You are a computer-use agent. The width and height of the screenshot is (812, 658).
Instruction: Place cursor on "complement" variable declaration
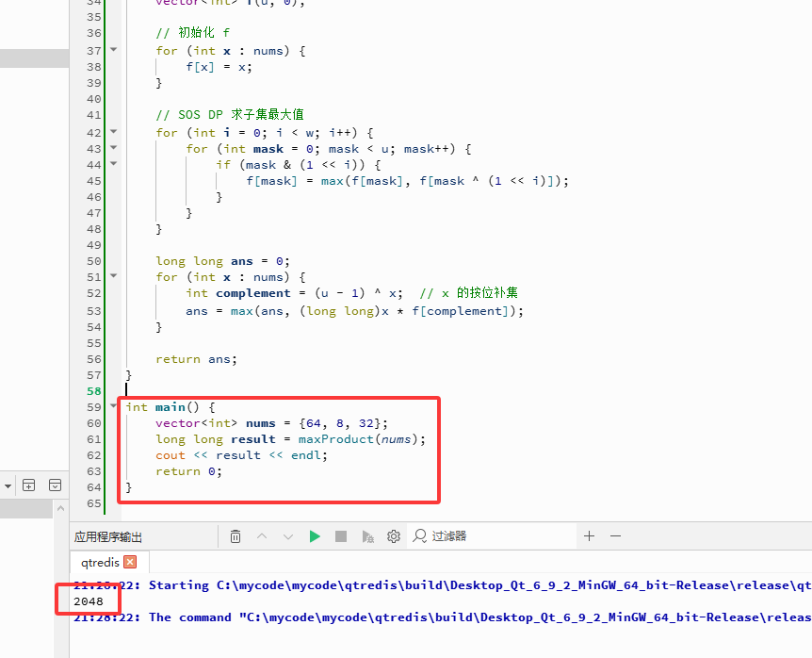[252, 293]
